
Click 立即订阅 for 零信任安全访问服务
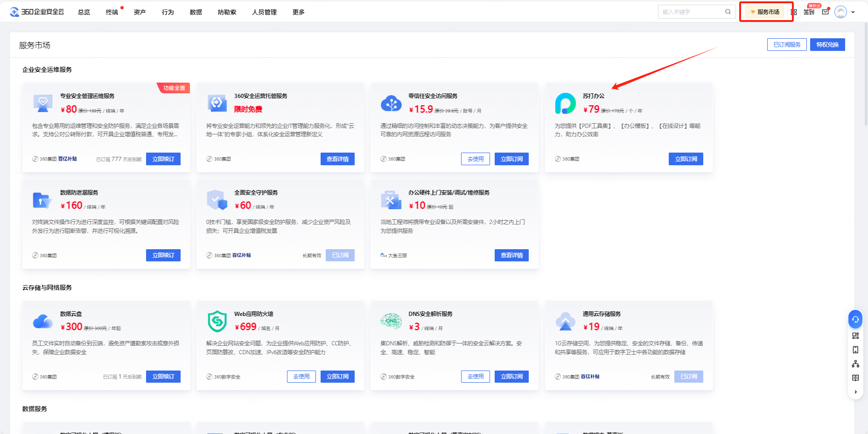coord(511,159)
